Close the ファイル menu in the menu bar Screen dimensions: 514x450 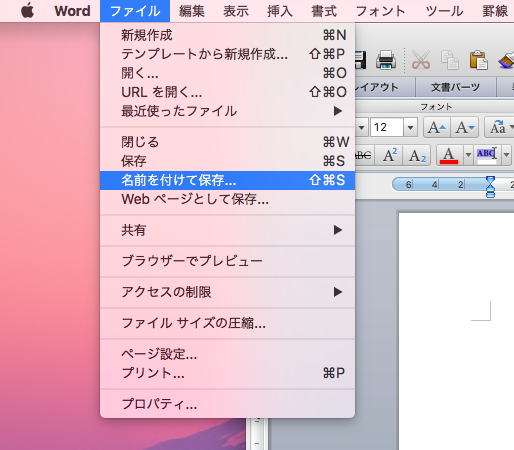[135, 11]
